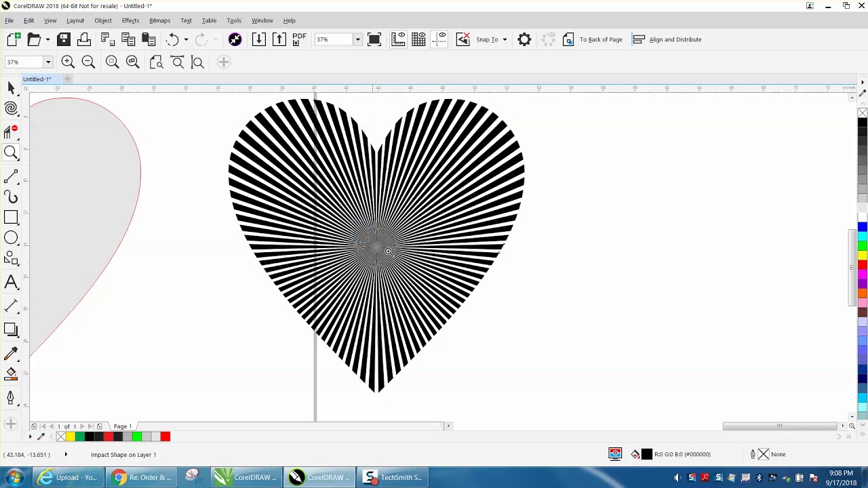Select blue in the right color palette

pyautogui.click(x=863, y=227)
